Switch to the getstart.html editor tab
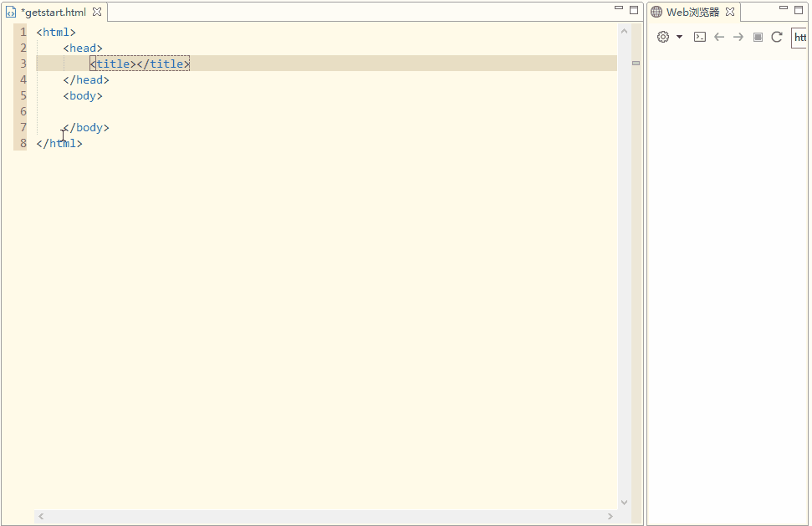This screenshot has width=812, height=526. 54,12
